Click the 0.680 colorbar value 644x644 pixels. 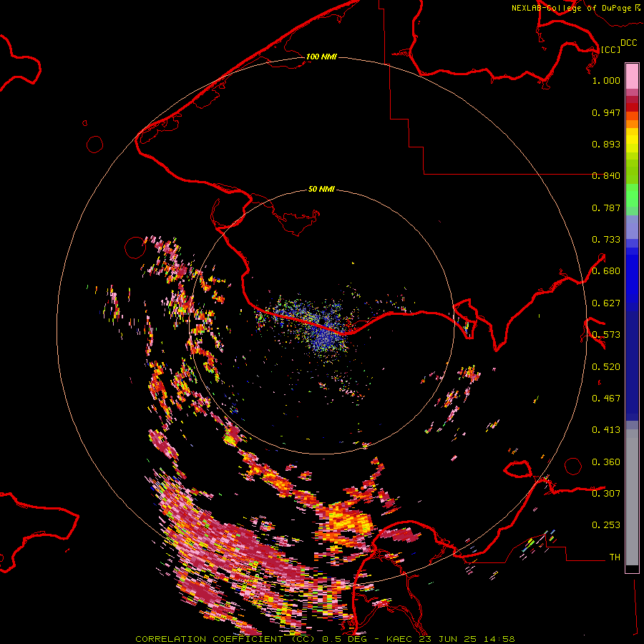(606, 271)
